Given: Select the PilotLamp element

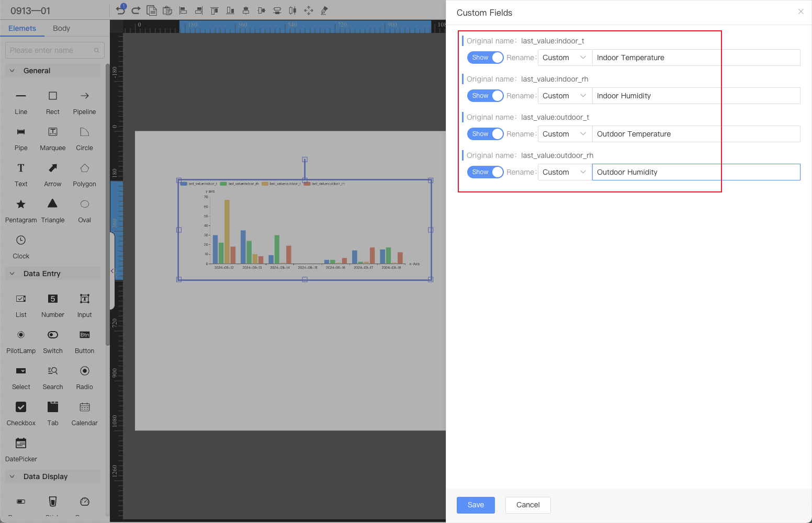Looking at the screenshot, I should point(21,335).
